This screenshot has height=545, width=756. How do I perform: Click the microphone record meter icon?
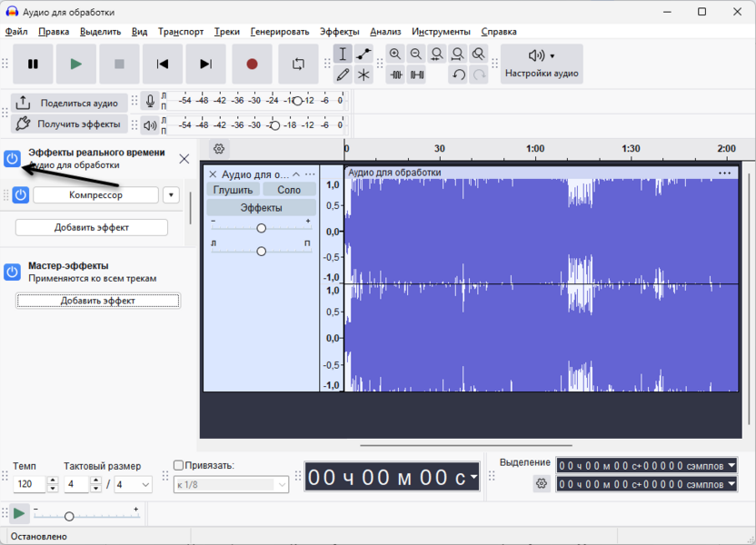click(x=150, y=101)
